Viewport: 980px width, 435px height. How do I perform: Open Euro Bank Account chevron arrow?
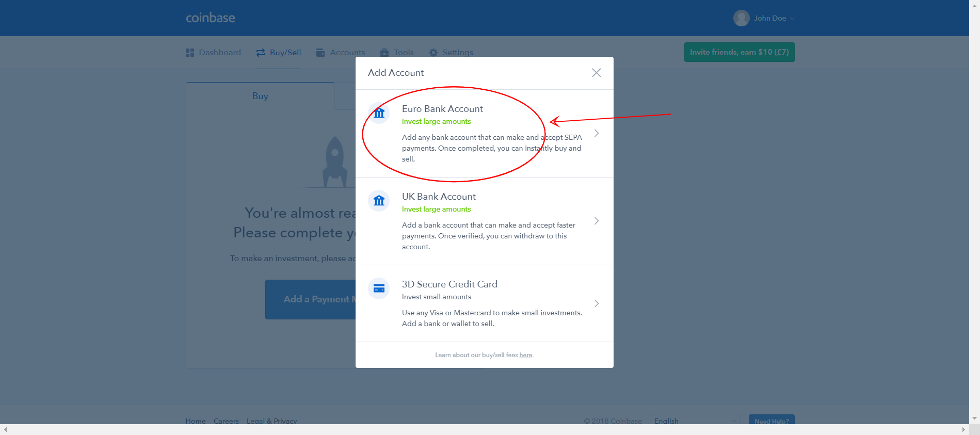coord(597,133)
